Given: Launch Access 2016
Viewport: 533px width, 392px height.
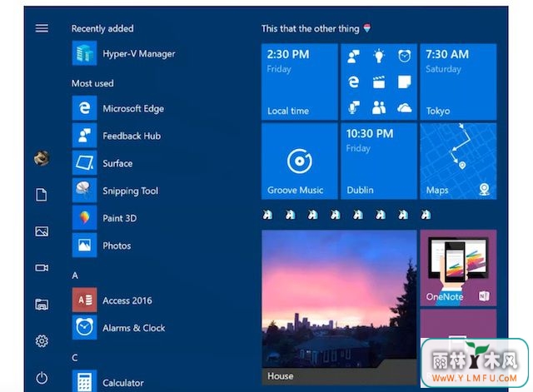Looking at the screenshot, I should point(112,300).
